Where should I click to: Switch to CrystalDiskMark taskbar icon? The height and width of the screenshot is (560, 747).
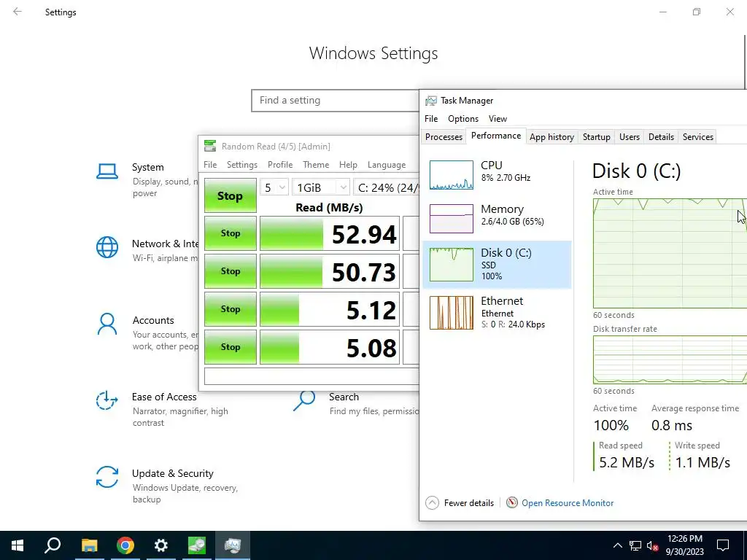(197, 545)
